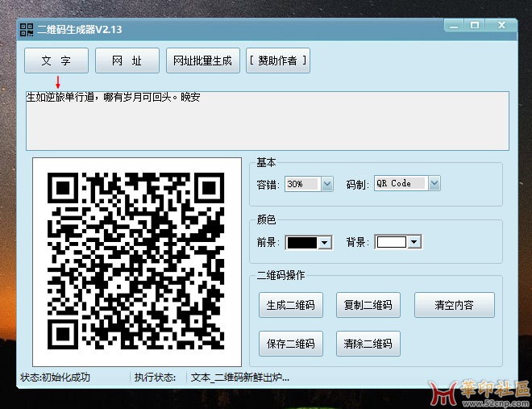
Task: Click the 清除二维码 button
Action: click(x=368, y=344)
